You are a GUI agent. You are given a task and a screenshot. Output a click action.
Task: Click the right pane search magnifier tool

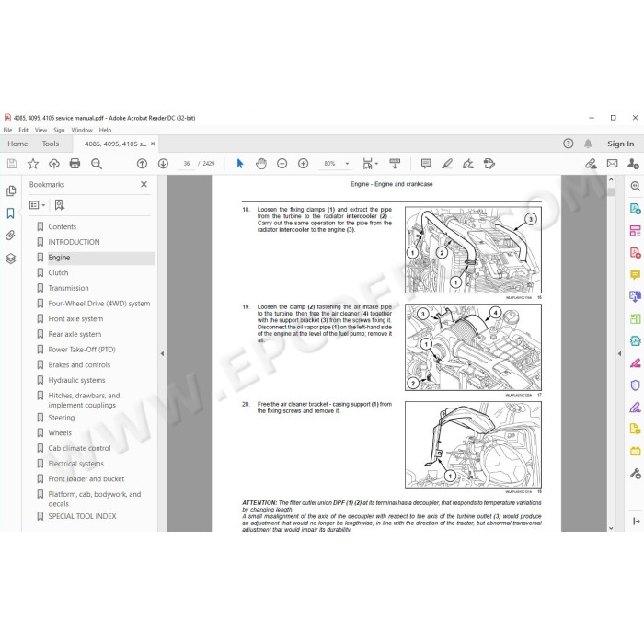[x=635, y=186]
